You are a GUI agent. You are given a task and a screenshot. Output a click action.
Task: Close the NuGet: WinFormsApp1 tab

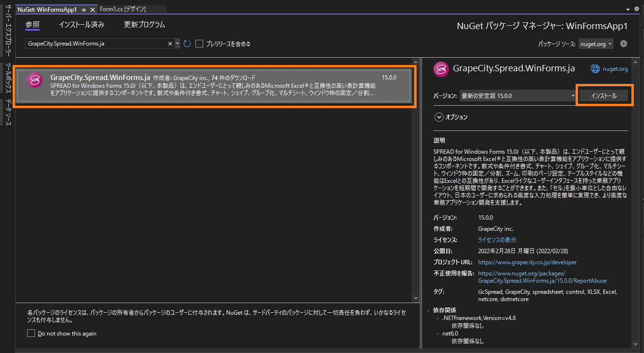pos(93,9)
